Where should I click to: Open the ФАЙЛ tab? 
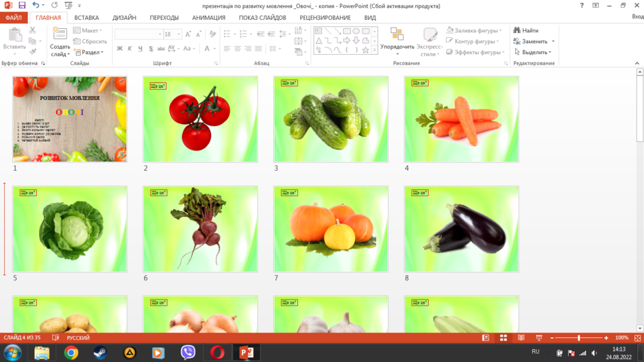(x=14, y=18)
